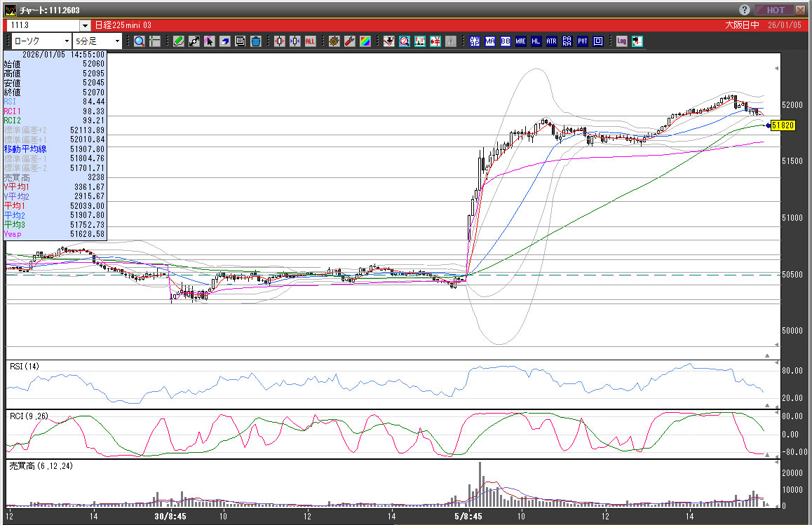Click the magnifier zoom tool icon
Image resolution: width=812 pixels, height=525 pixels.
[139, 41]
